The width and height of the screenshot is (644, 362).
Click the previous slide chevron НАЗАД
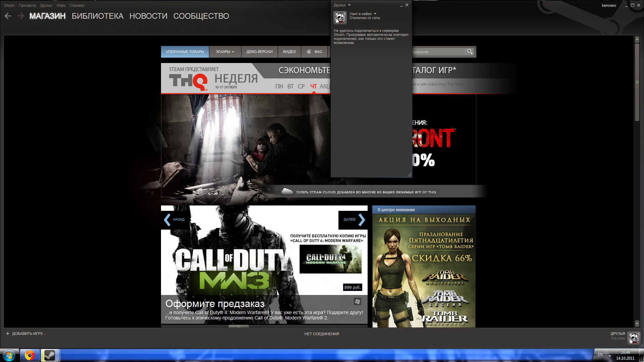tap(167, 220)
